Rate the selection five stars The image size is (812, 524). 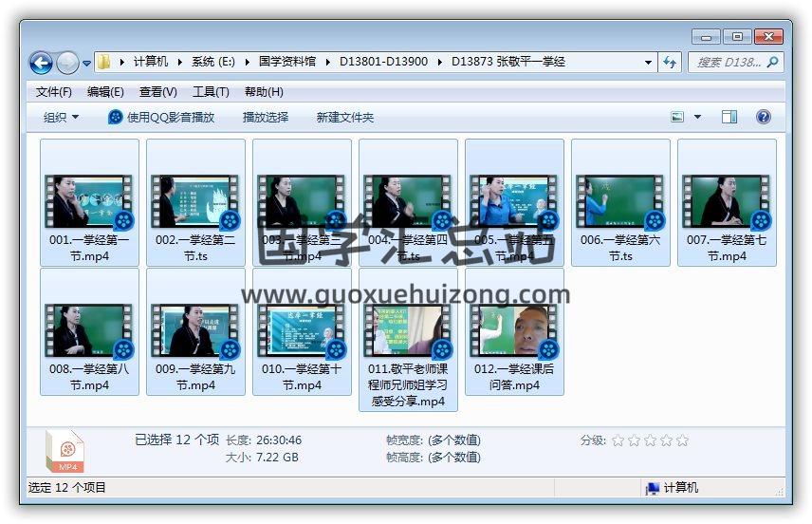click(683, 440)
